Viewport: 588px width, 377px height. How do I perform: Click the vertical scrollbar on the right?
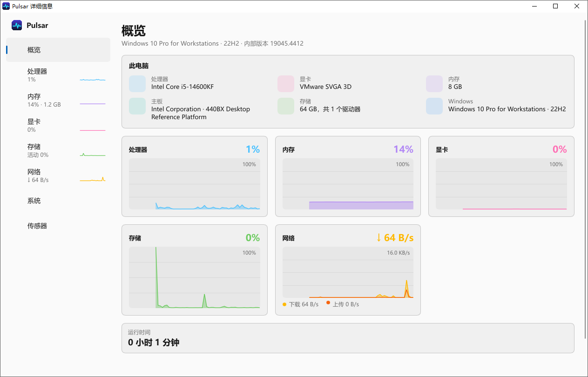tap(586, 179)
